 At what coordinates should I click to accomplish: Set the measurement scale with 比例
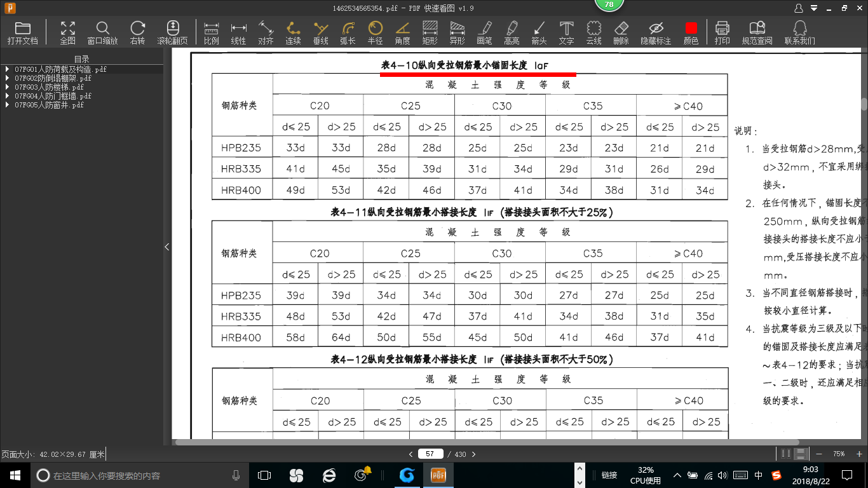click(x=212, y=32)
